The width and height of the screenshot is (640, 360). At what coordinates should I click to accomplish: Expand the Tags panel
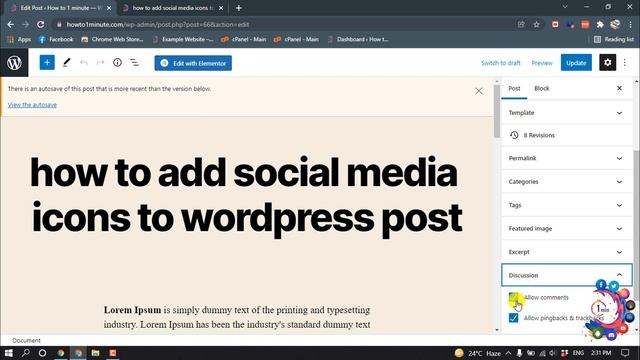tap(567, 205)
